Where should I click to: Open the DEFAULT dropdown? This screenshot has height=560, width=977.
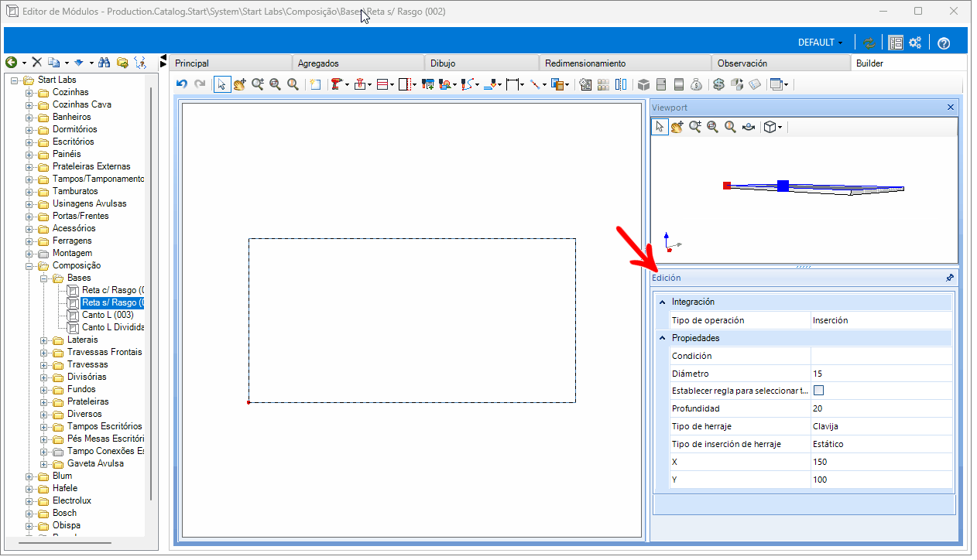pos(820,43)
